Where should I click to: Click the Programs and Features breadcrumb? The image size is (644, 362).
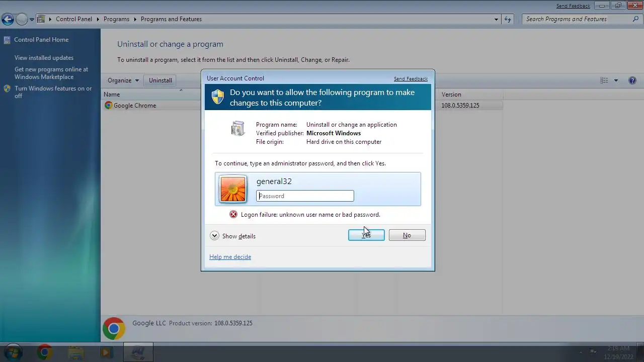pos(171,19)
